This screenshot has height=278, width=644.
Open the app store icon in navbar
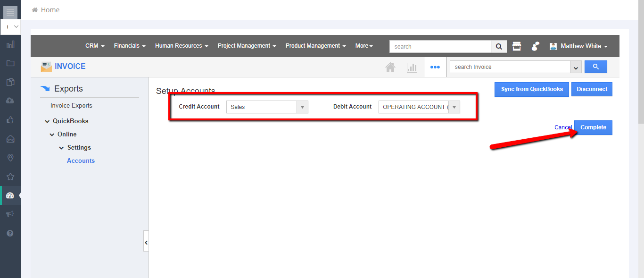517,46
